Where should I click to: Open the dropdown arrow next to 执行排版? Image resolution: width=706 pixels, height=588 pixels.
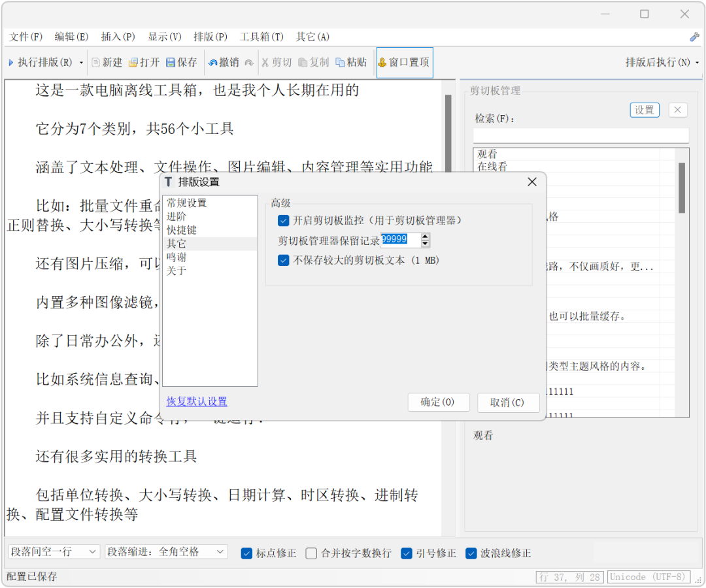click(82, 63)
